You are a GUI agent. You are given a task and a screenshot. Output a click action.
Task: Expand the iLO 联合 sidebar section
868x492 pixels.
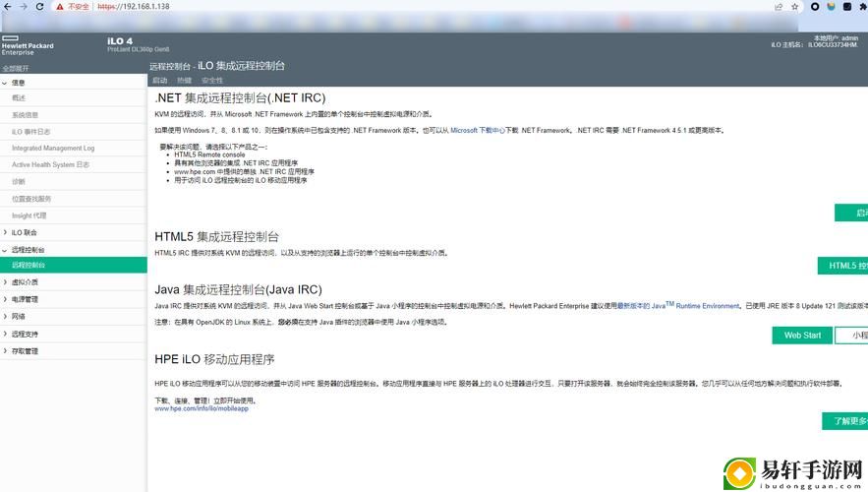(x=5, y=232)
